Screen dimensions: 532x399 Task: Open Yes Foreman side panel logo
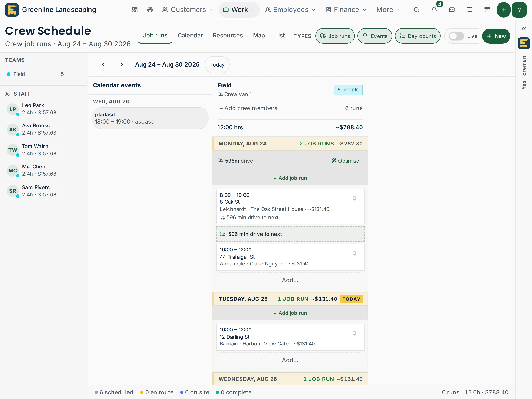[x=524, y=43]
